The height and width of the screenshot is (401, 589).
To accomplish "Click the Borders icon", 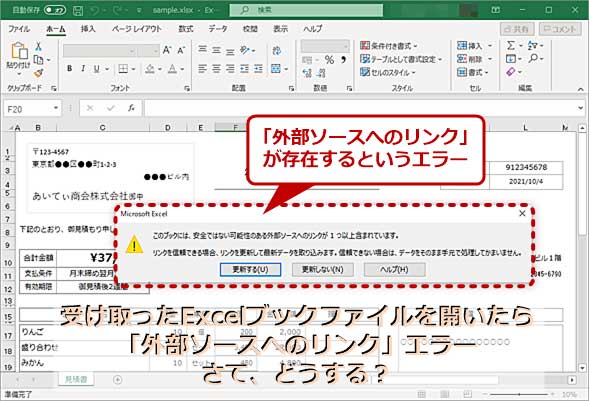I will [123, 69].
